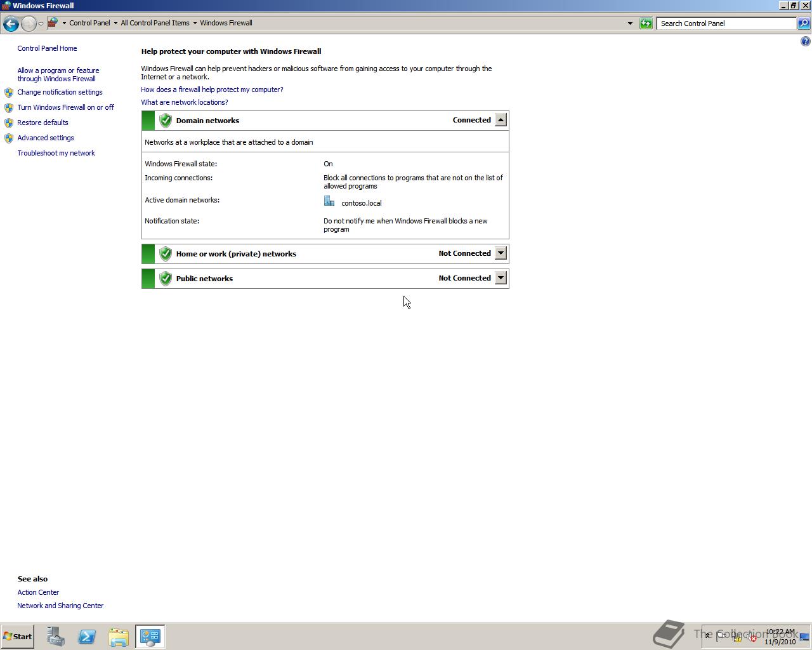
Task: Open Help with the question mark icon
Action: [805, 41]
